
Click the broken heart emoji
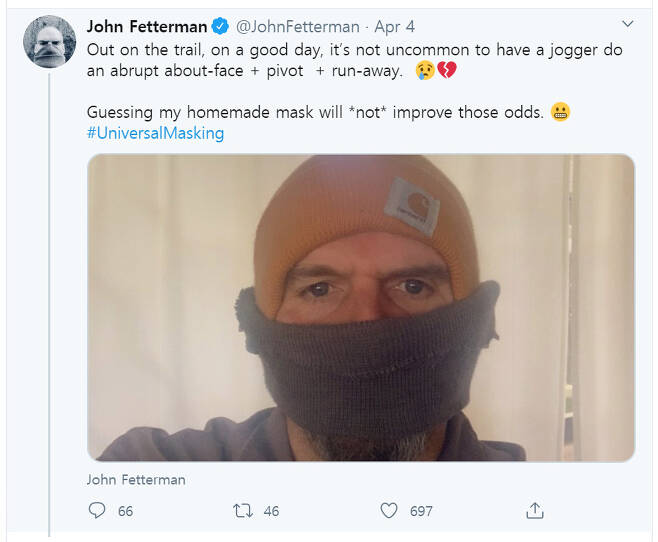pos(447,70)
